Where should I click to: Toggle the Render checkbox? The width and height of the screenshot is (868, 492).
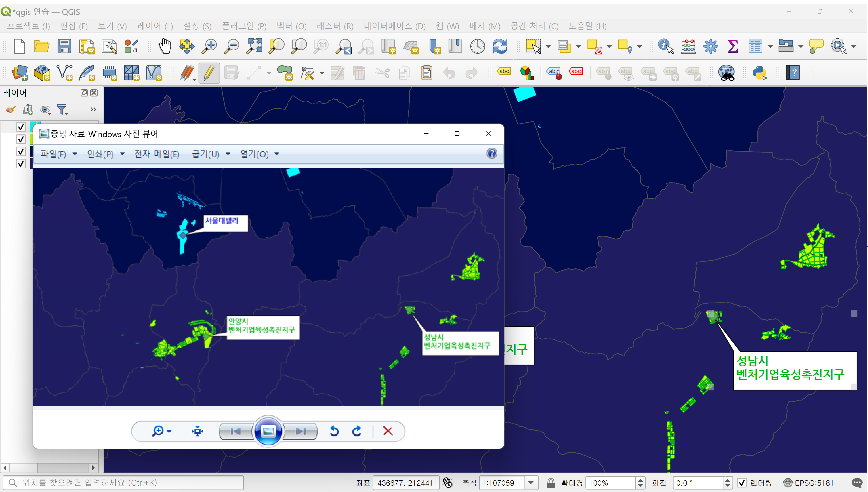pos(742,483)
